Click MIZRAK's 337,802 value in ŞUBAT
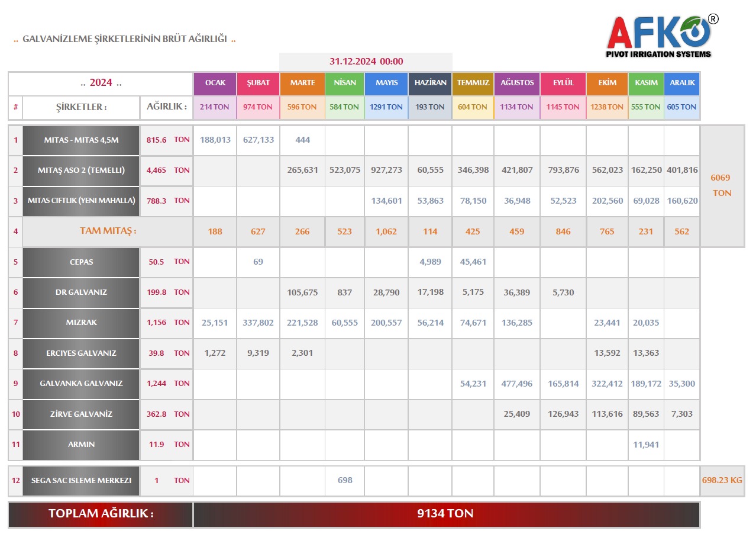Screen dimensions: 756x534 click(258, 323)
